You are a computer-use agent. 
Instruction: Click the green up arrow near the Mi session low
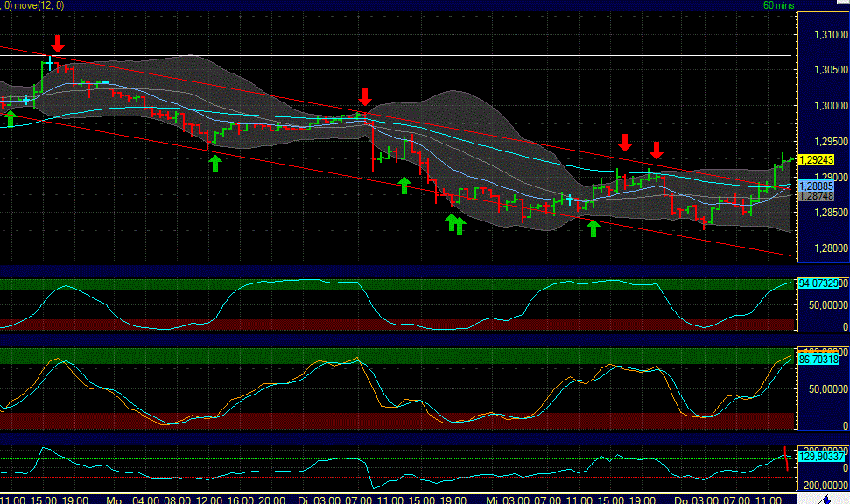click(x=593, y=228)
